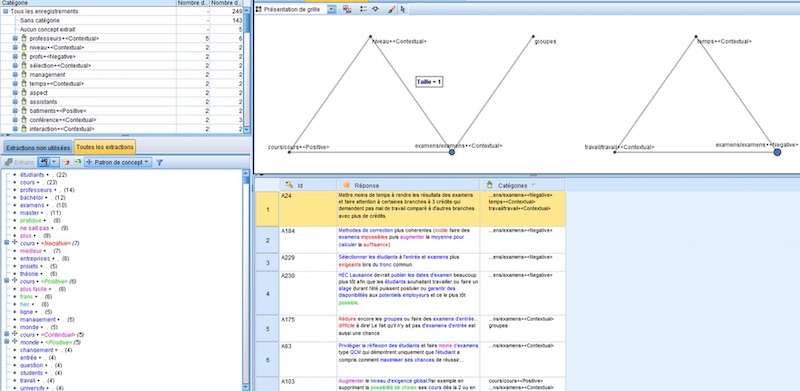Expand the management category node
The height and width of the screenshot is (391, 800).
[15, 75]
